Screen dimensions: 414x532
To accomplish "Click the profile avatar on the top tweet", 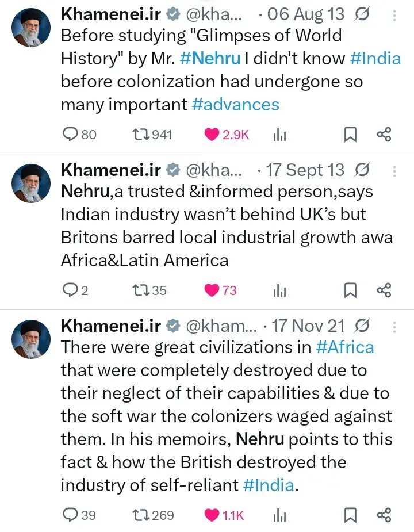I will coord(31,26).
